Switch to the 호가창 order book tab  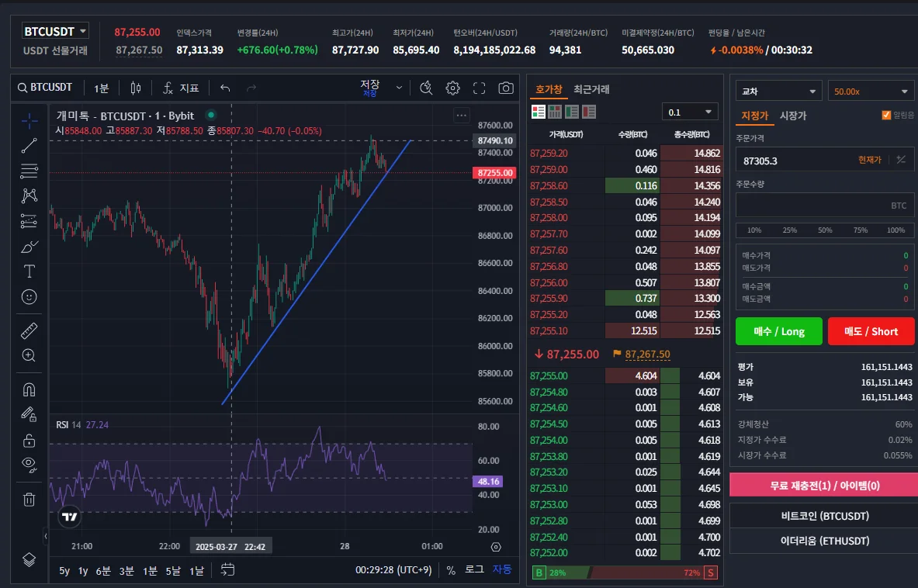pyautogui.click(x=549, y=89)
